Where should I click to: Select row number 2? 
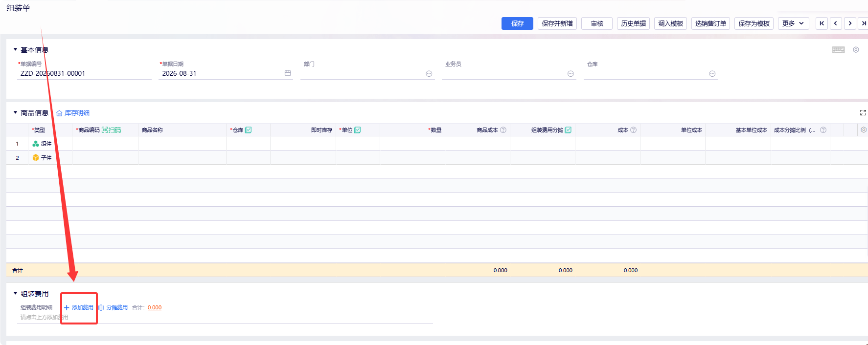[x=17, y=158]
